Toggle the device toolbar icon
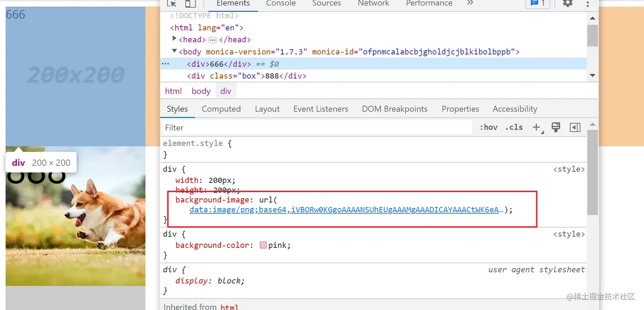This screenshot has height=310, width=644. click(x=190, y=3)
